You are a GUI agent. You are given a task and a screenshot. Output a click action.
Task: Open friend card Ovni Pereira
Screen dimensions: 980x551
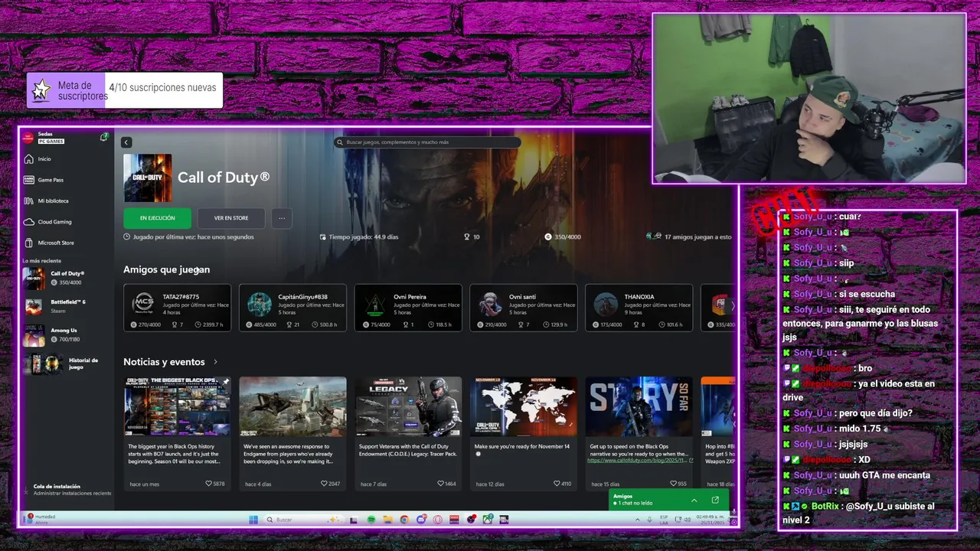[408, 308]
